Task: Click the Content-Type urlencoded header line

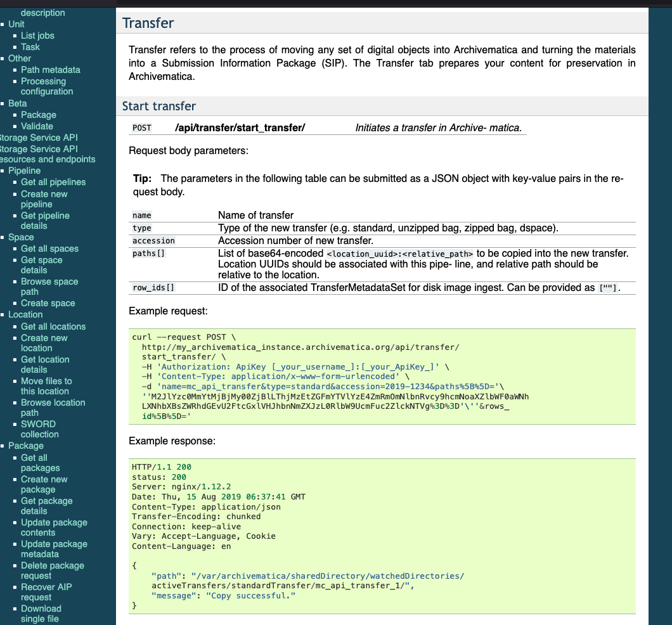Action: pos(276,377)
